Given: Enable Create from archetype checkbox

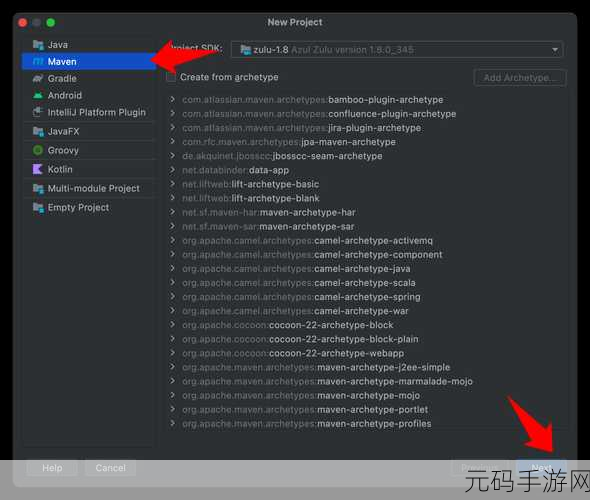Looking at the screenshot, I should [171, 77].
